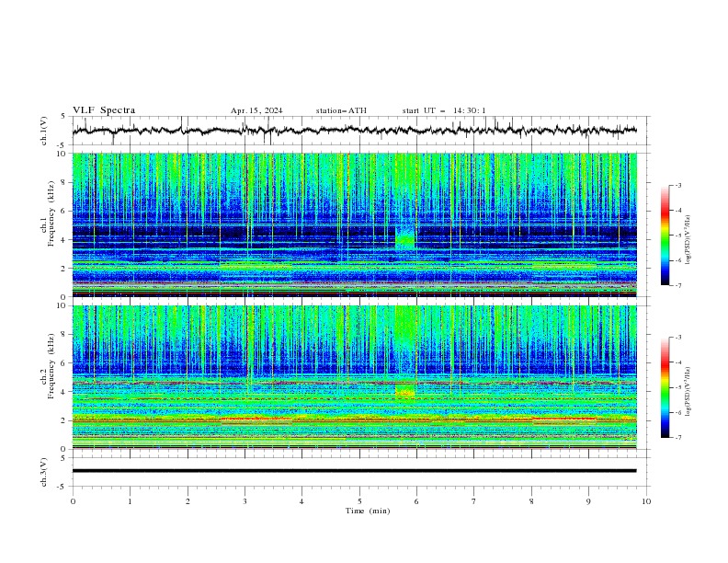Screen dimensions: 728x563
Task: Click the time axis tick label "7"
Action: coord(474,501)
